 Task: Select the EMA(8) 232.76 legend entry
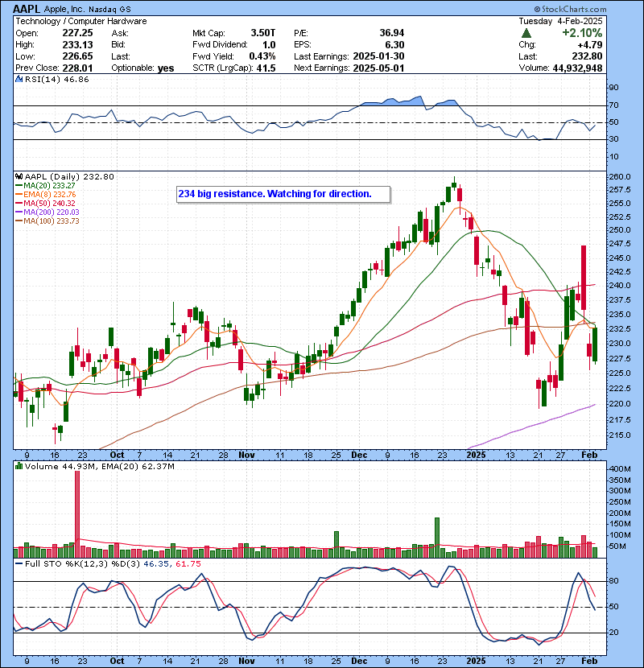[45, 194]
